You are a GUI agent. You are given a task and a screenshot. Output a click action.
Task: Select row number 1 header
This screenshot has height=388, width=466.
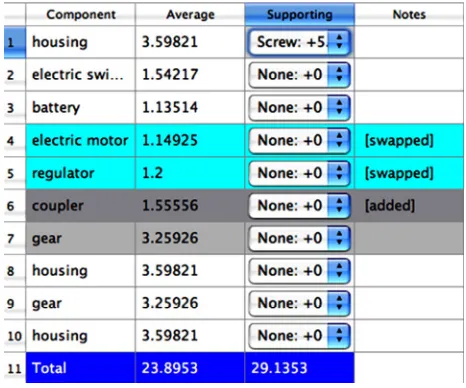(x=15, y=42)
